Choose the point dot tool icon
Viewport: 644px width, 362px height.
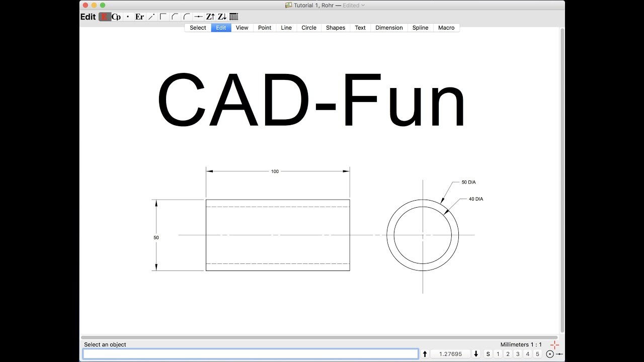[x=128, y=17]
